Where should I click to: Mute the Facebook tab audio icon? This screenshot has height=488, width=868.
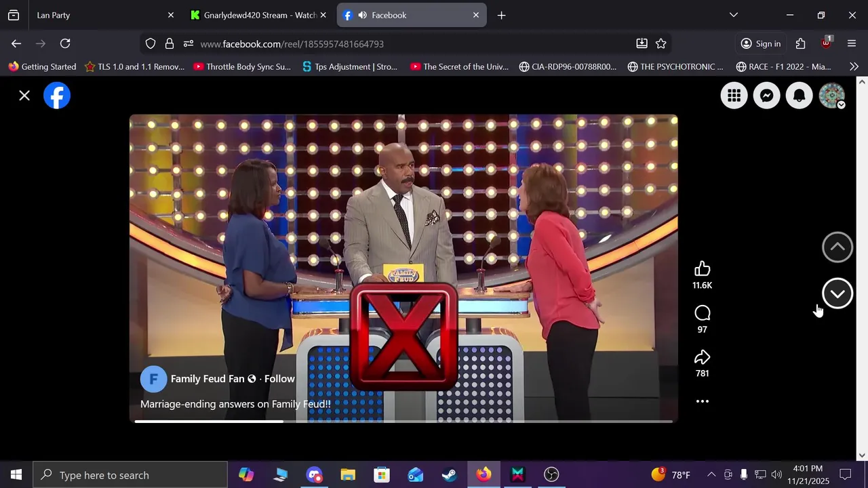coord(363,15)
